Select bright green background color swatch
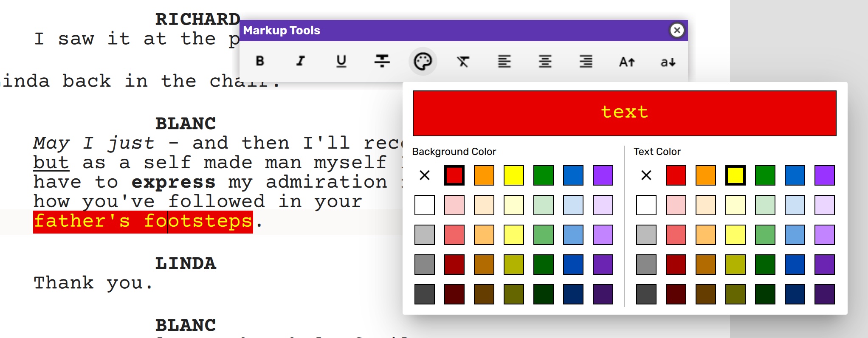Image resolution: width=868 pixels, height=338 pixels. (x=544, y=175)
